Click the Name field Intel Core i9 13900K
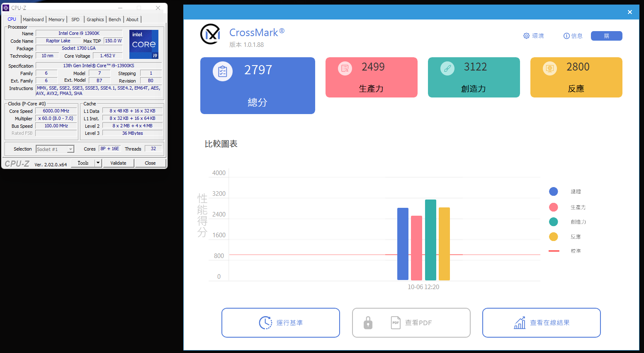The height and width of the screenshot is (353, 644). [79, 33]
